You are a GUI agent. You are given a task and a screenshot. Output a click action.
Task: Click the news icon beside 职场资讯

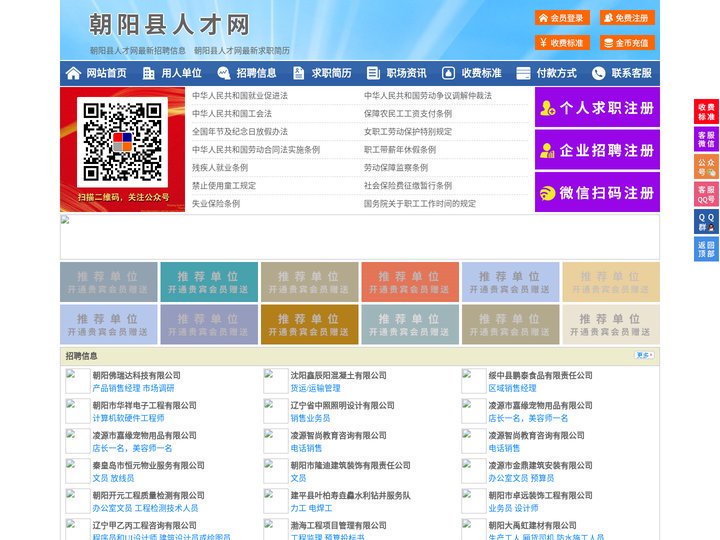click(373, 73)
